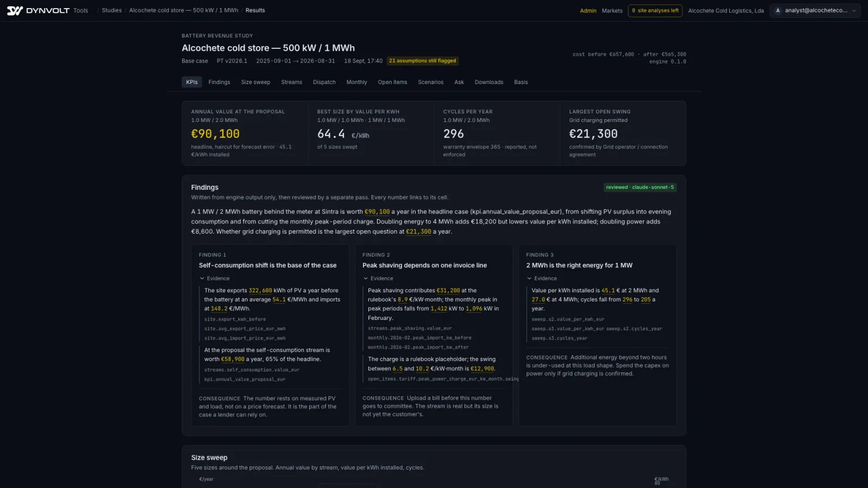View the Scenarios tab

[x=431, y=82]
